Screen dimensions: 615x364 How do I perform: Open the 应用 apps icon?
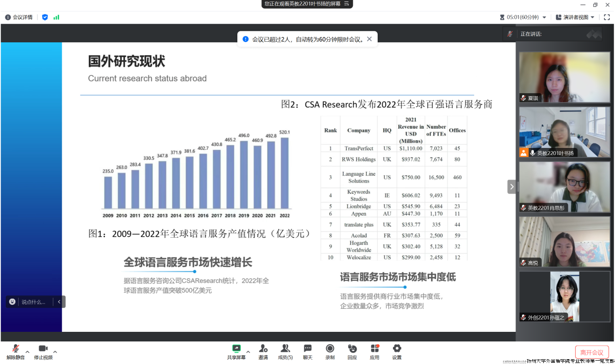pyautogui.click(x=374, y=351)
